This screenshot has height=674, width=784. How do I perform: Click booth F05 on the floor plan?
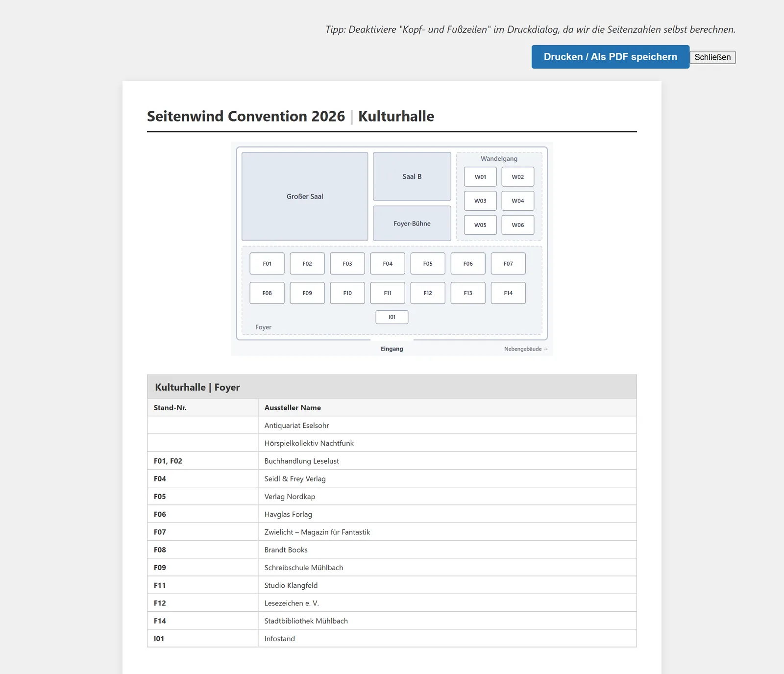click(x=428, y=264)
